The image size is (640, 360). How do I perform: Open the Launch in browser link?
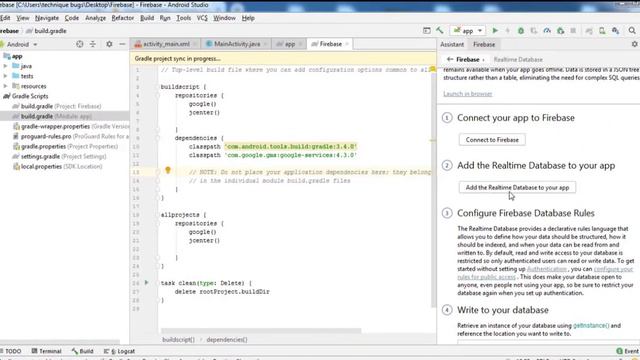[x=468, y=94]
